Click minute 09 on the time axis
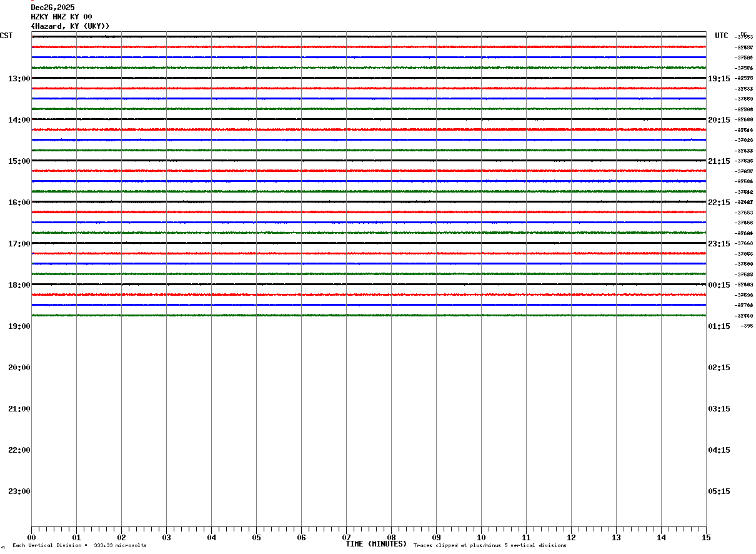 pos(436,538)
